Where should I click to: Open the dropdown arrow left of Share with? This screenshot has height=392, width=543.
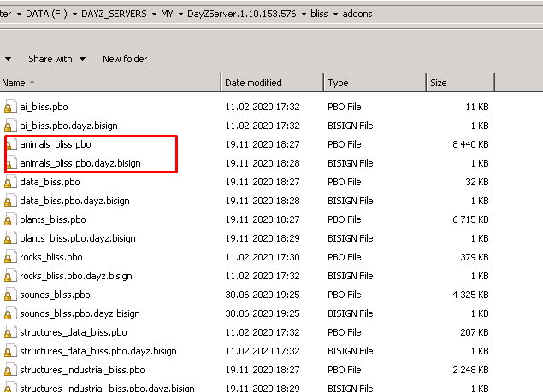click(x=8, y=59)
